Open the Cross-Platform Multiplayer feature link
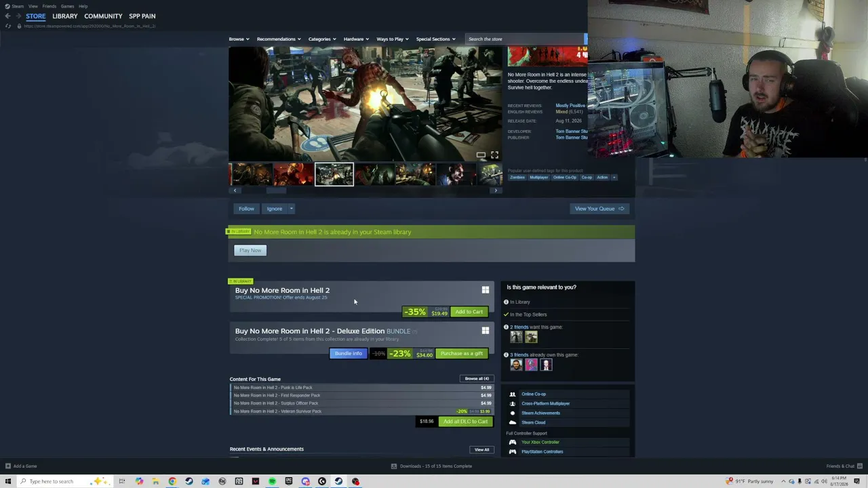Screen dimensions: 868x488 tap(546, 403)
